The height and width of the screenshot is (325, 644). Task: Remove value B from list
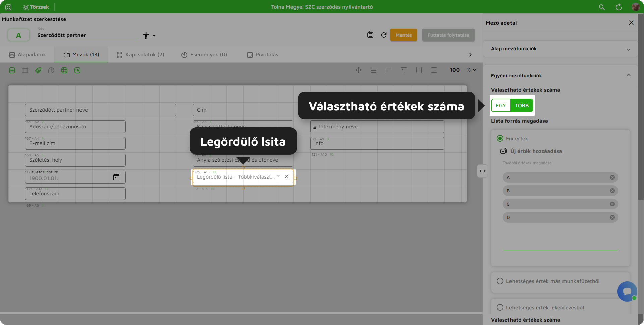coord(612,191)
